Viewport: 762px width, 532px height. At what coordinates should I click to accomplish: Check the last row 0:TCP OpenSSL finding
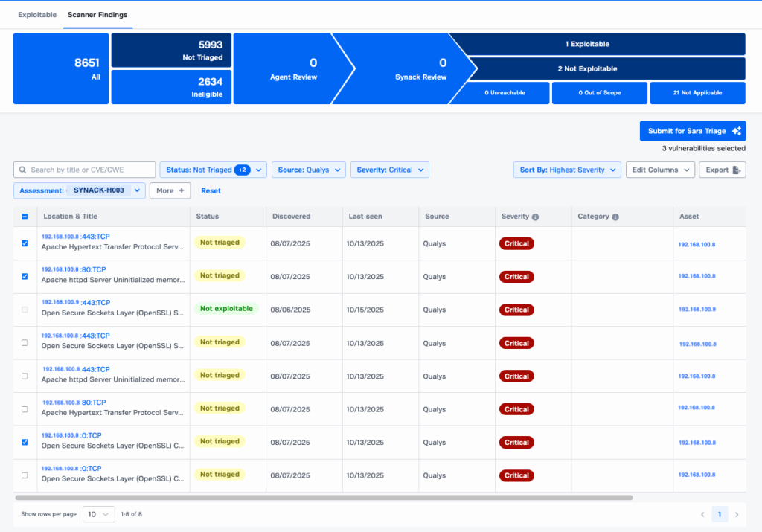pyautogui.click(x=25, y=475)
